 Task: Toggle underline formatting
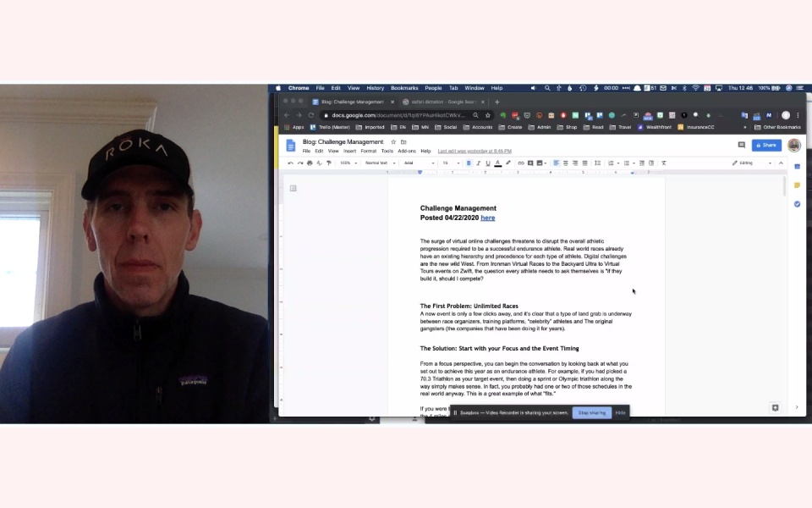(488, 163)
